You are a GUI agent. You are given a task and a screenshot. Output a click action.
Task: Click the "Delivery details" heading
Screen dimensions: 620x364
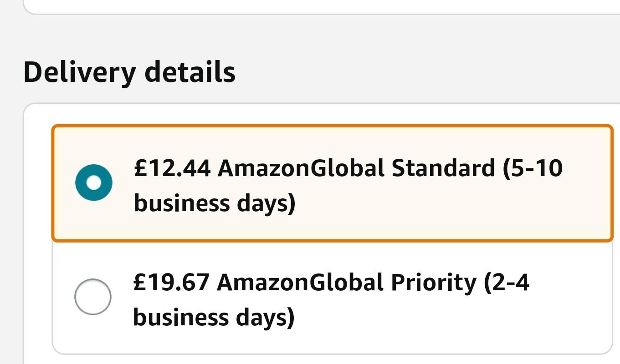(129, 72)
